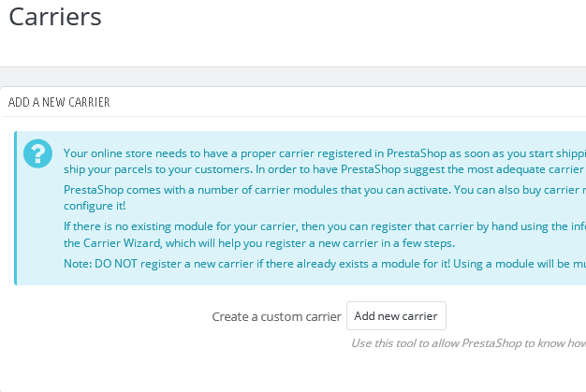Click the 'the Carrier Wizard' sentence
This screenshot has height=392, width=586.
(259, 243)
